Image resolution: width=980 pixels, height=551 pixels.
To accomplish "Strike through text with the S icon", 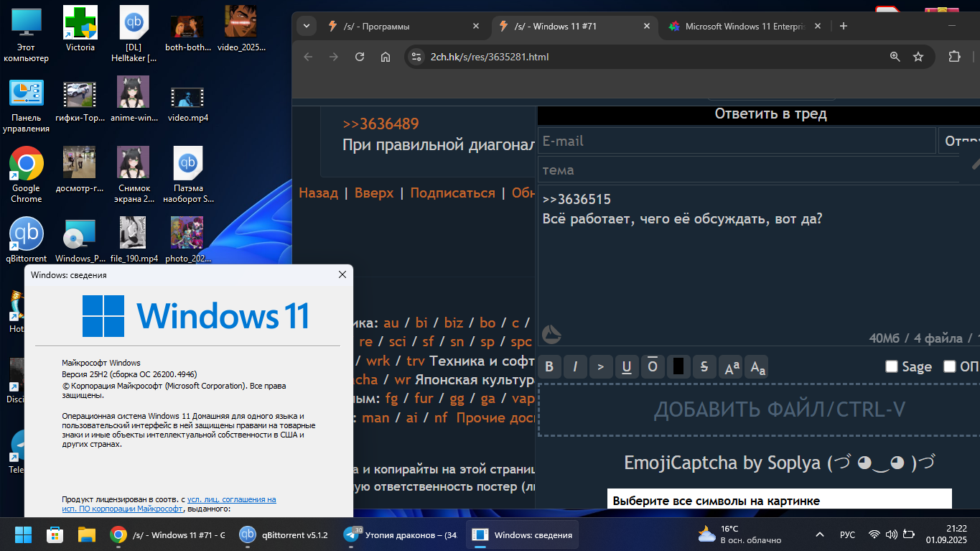I will [704, 366].
